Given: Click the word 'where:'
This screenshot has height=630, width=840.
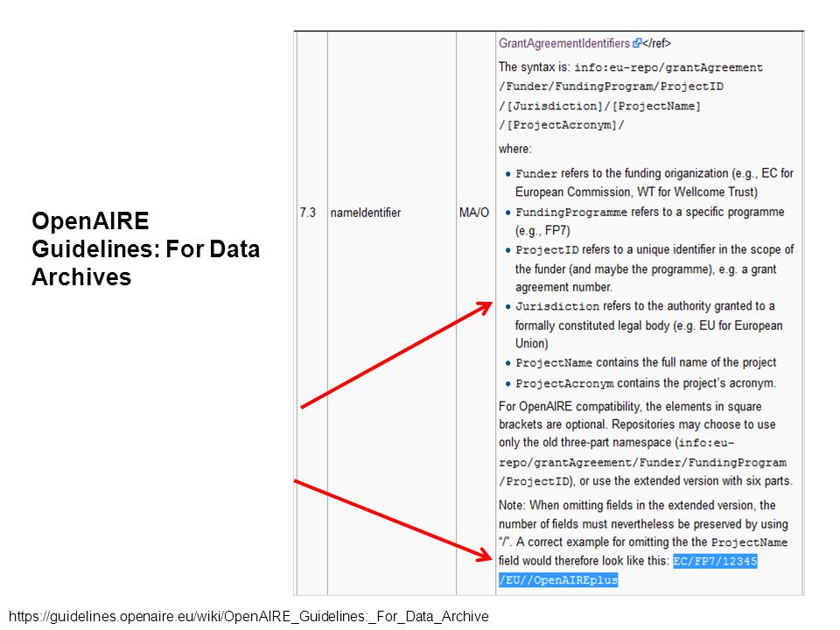Looking at the screenshot, I should click(x=514, y=149).
